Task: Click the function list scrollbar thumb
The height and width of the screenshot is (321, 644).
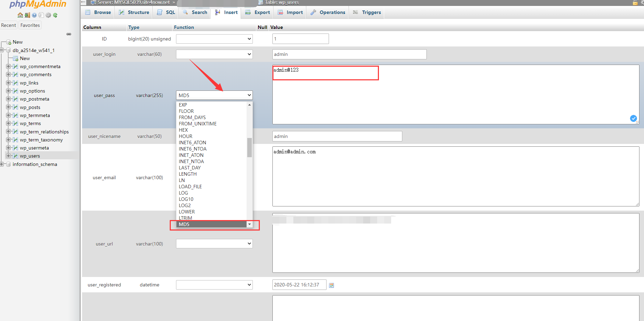Action: click(x=249, y=147)
